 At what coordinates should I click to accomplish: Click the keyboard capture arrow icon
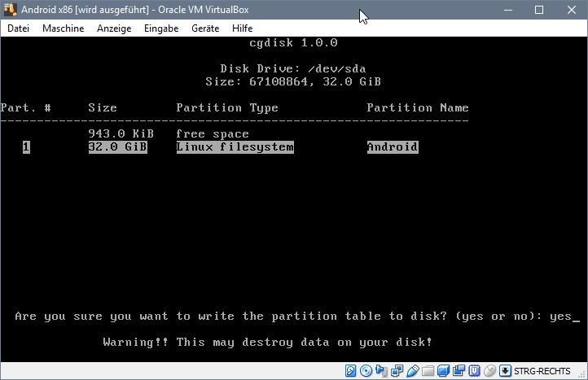(505, 371)
